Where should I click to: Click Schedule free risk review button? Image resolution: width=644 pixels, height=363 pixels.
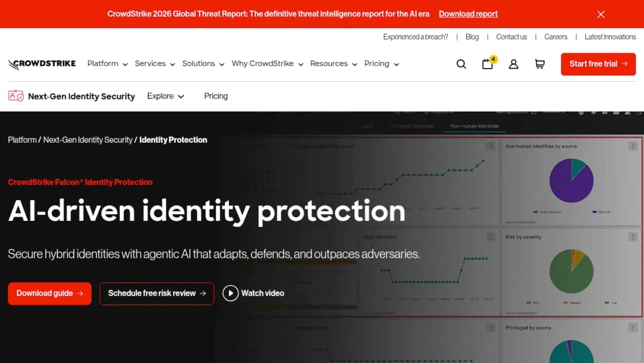click(x=157, y=294)
